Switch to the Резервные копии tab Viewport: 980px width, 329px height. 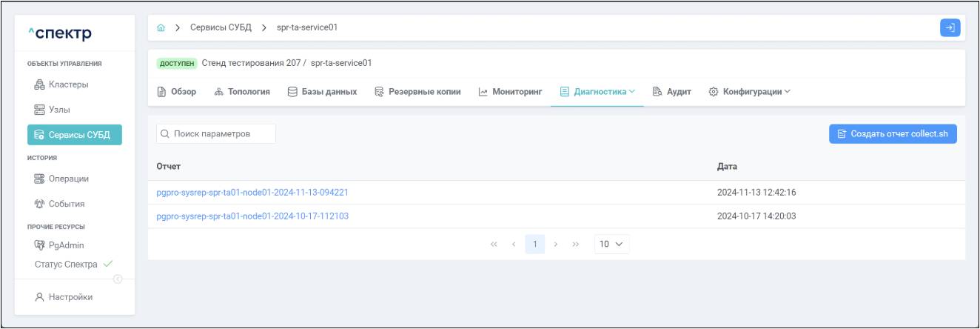coord(418,92)
